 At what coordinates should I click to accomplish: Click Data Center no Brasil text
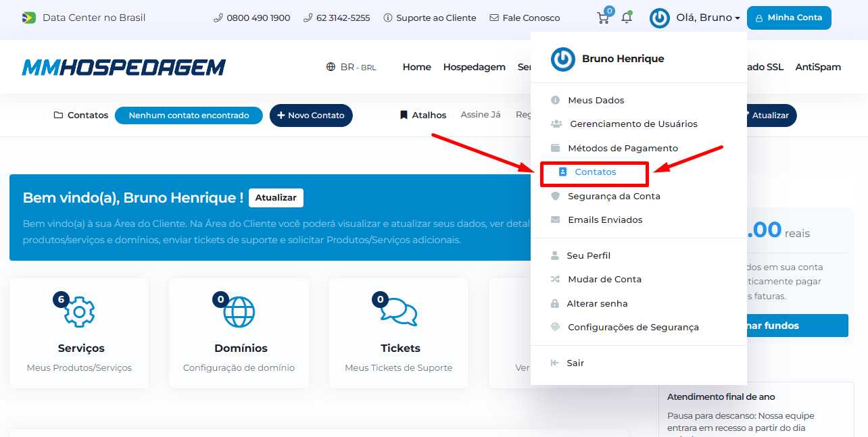tap(94, 18)
